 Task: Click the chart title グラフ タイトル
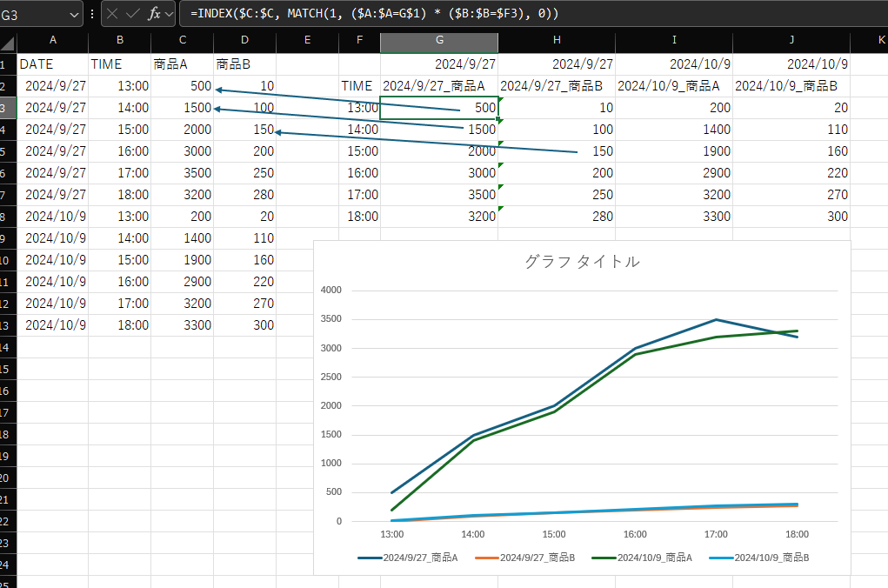click(582, 261)
